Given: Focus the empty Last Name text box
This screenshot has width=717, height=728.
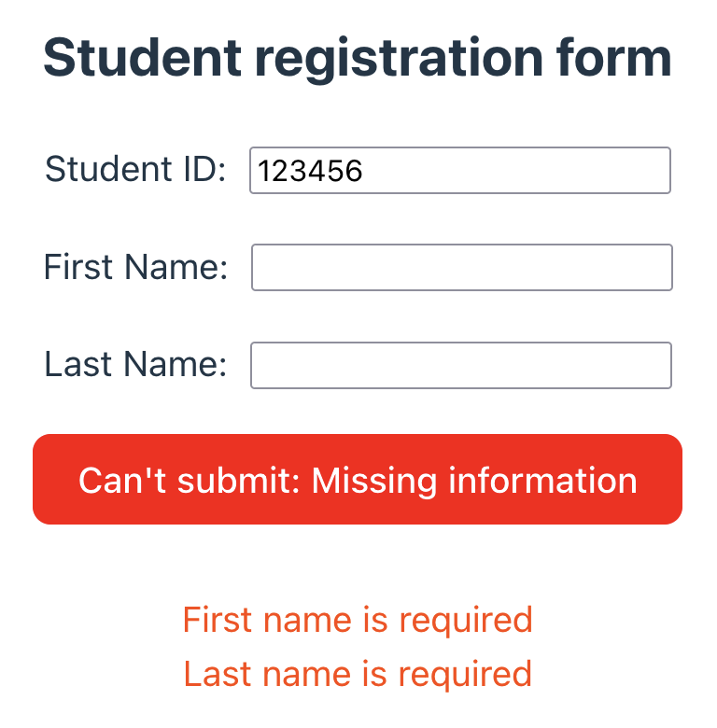Looking at the screenshot, I should point(460,365).
